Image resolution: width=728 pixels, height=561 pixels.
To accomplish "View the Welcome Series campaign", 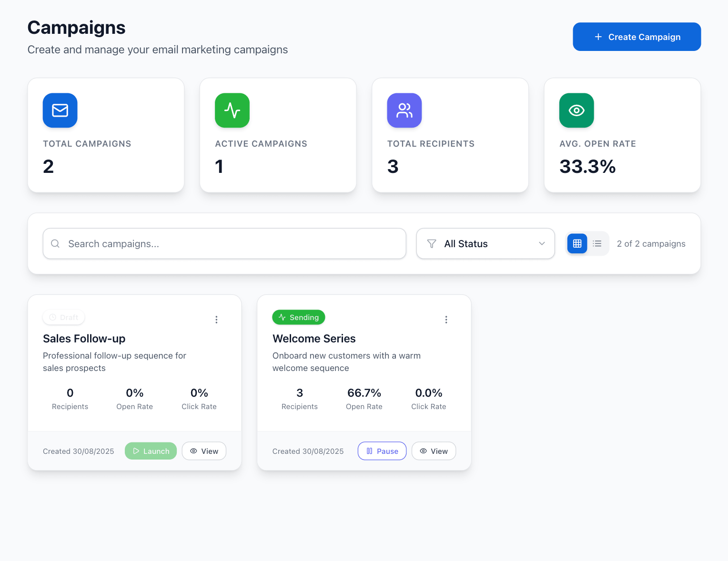I will pos(434,451).
